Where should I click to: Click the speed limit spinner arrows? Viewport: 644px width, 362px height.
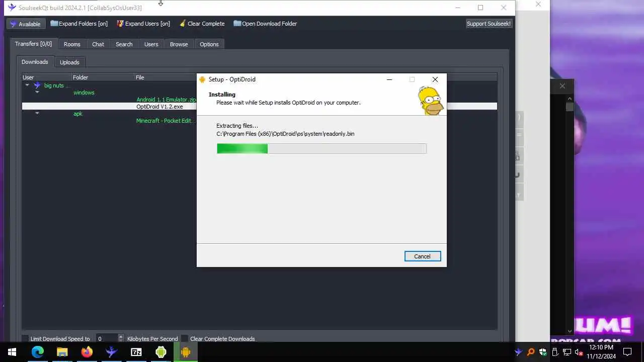click(x=120, y=339)
